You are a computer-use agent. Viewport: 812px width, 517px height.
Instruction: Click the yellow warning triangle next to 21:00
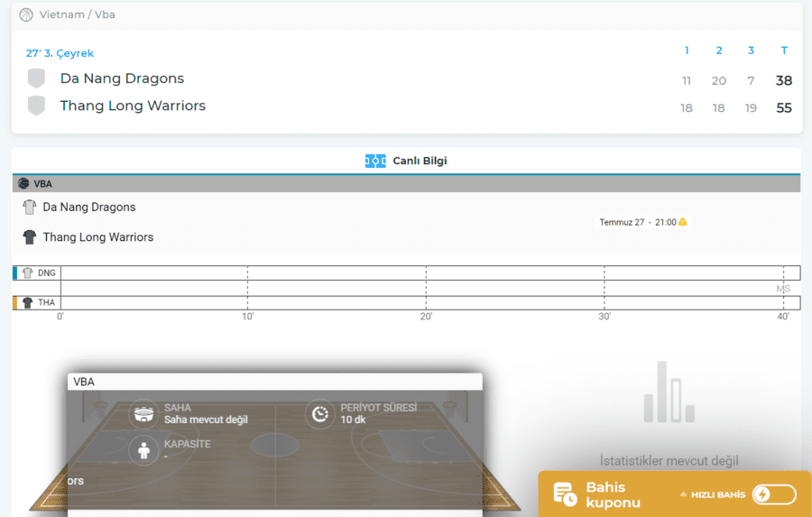pyautogui.click(x=683, y=222)
